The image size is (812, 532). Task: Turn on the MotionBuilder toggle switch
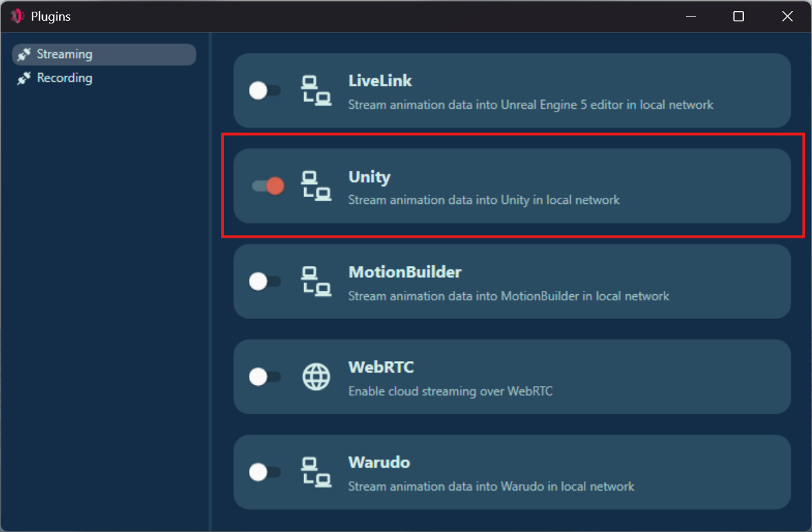[265, 281]
